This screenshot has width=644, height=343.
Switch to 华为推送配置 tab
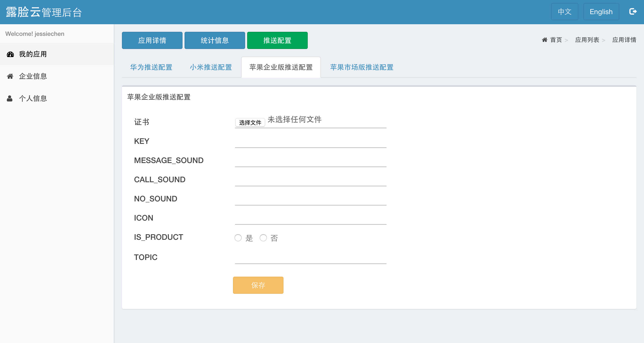click(151, 67)
